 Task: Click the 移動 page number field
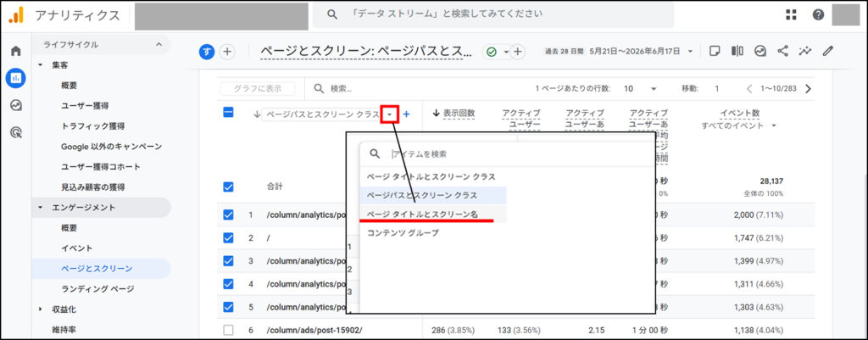click(x=717, y=88)
